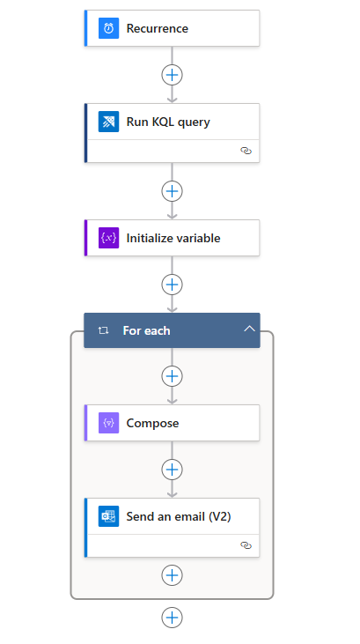This screenshot has height=644, width=360.
Task: Insert action above Compose inside For each
Action: (x=172, y=376)
